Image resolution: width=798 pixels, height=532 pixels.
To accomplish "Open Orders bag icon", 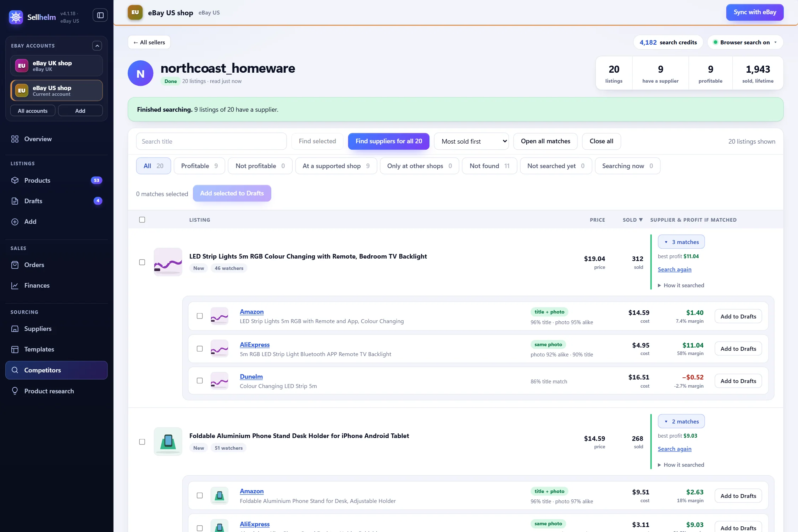I will 15,265.
